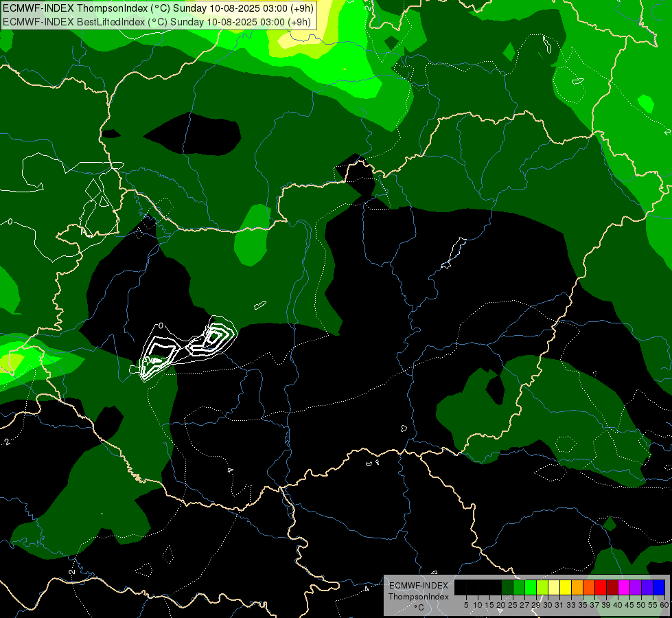Click the legend tick value 10
This screenshot has height=618, width=672.
(478, 605)
